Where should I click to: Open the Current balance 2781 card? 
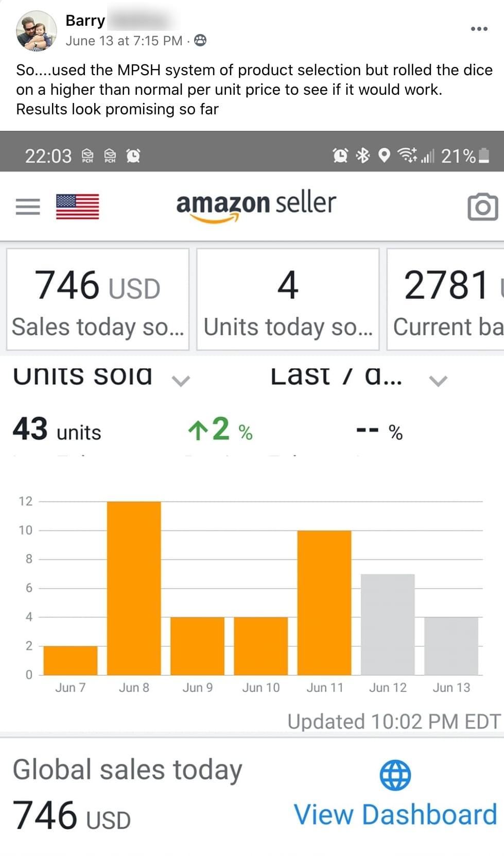(x=446, y=299)
